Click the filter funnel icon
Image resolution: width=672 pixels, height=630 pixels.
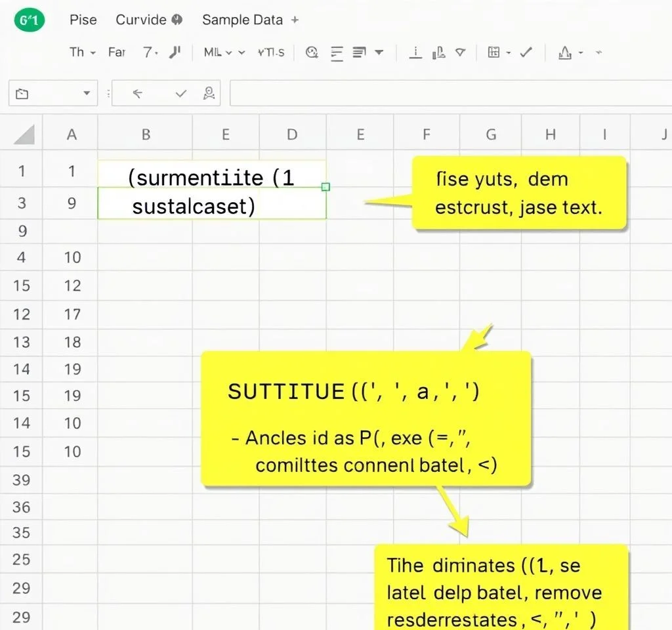[x=461, y=52]
